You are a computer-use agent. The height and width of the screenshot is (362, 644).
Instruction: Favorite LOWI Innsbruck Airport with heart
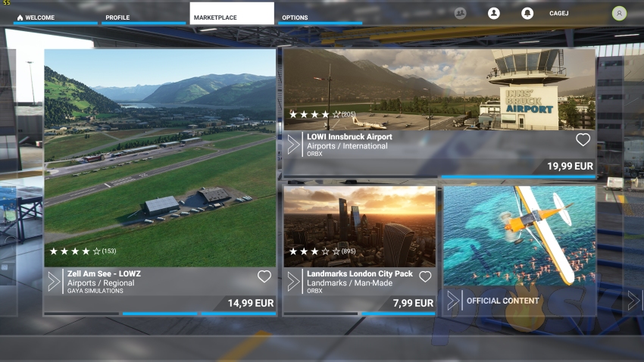coord(583,139)
